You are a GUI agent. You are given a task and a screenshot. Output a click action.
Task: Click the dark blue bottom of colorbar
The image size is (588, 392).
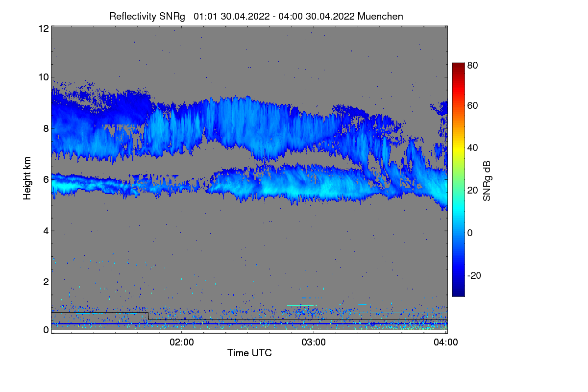(458, 293)
